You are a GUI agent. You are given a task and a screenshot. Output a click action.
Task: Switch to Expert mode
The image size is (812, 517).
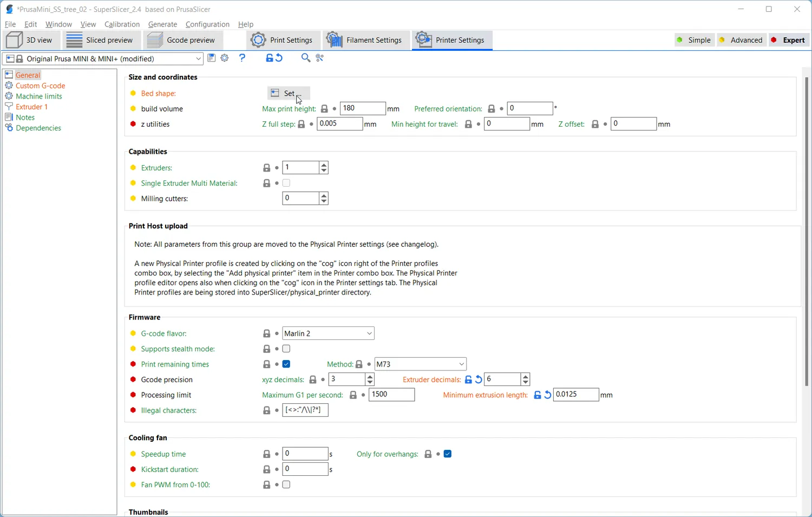coord(789,40)
